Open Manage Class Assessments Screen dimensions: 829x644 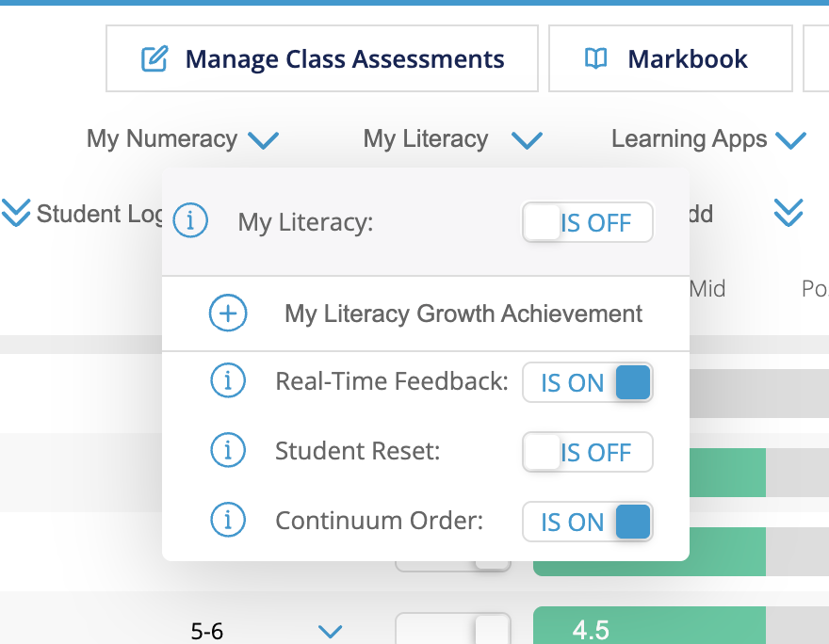tap(322, 58)
